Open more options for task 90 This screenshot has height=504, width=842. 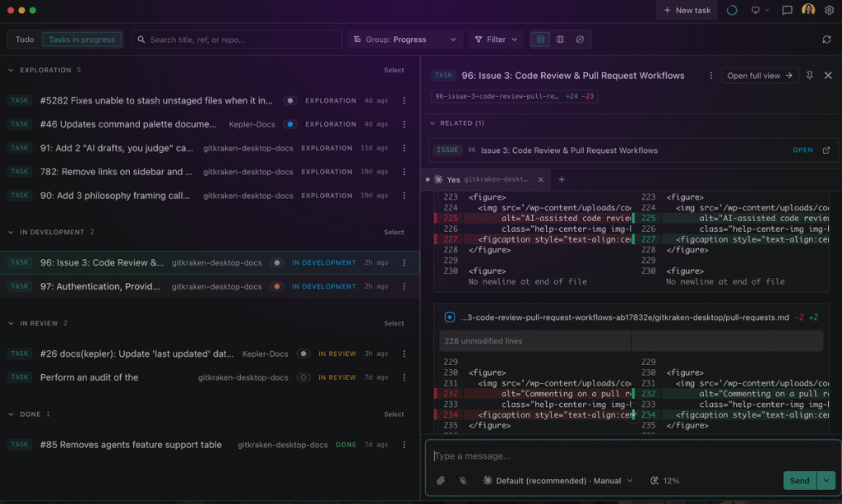point(405,196)
